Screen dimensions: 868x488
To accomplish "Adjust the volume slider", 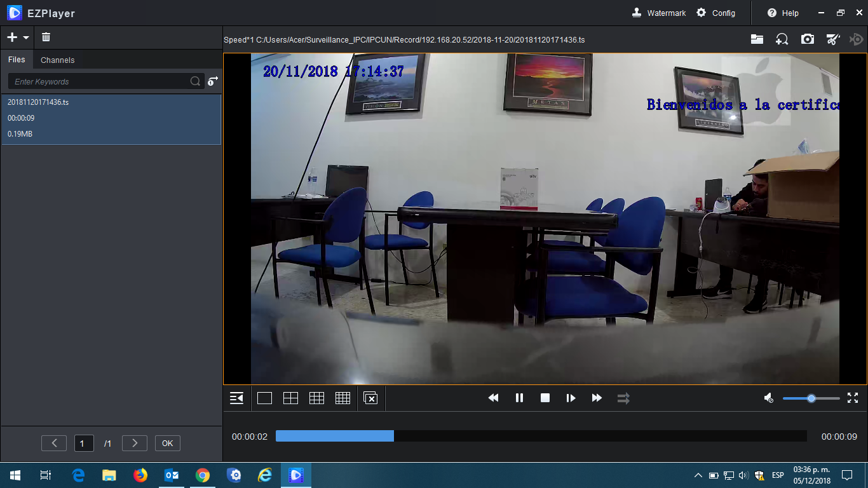I will 811,398.
